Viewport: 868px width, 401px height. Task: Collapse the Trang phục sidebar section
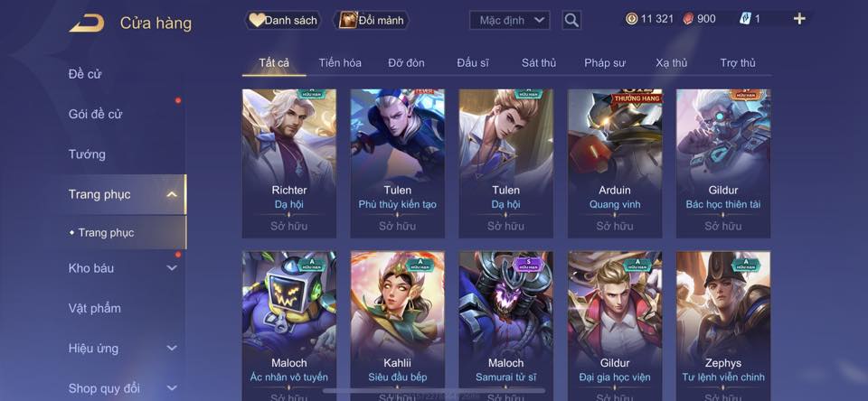(x=172, y=194)
